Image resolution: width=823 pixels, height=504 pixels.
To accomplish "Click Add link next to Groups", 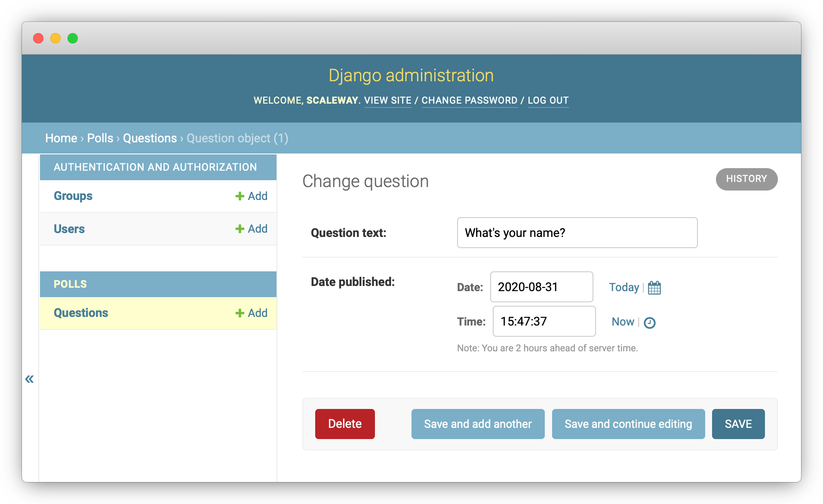I will (258, 196).
